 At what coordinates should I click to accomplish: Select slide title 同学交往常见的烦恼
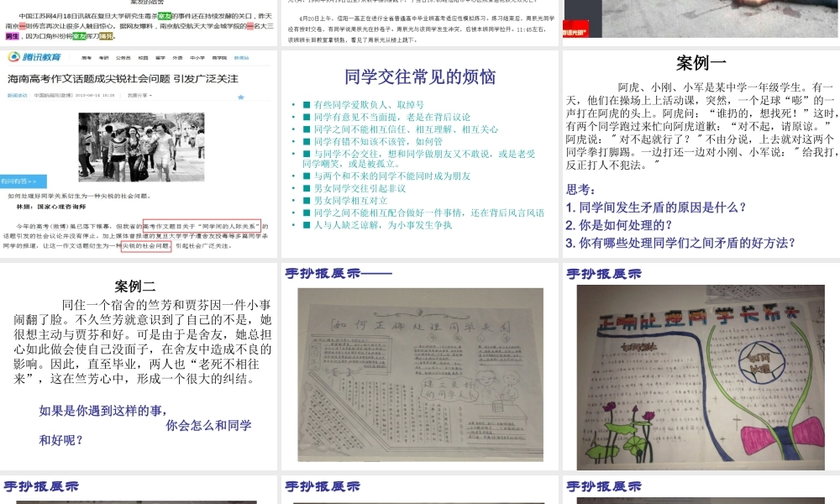click(420, 77)
